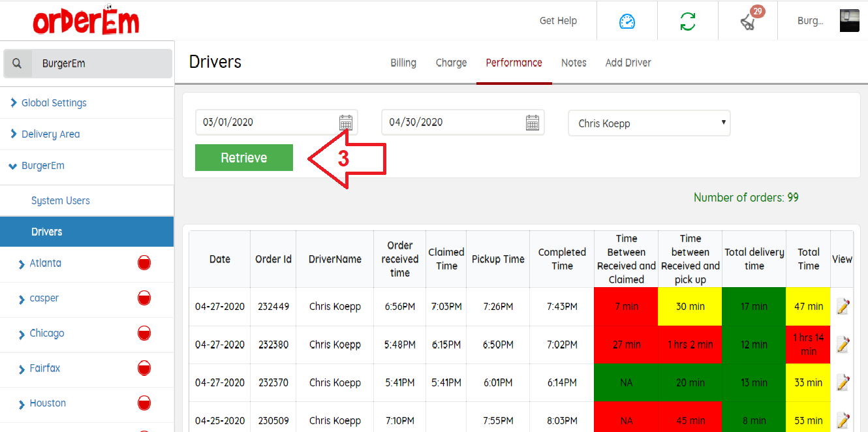This screenshot has height=432, width=868.
Task: Toggle the red status indicator for Atlanta
Action: coord(144,264)
